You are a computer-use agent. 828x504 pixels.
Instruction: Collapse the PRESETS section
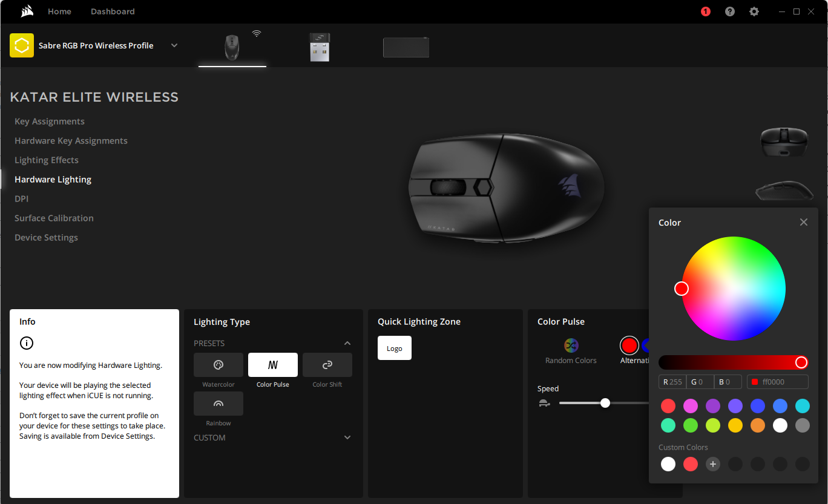(x=347, y=343)
